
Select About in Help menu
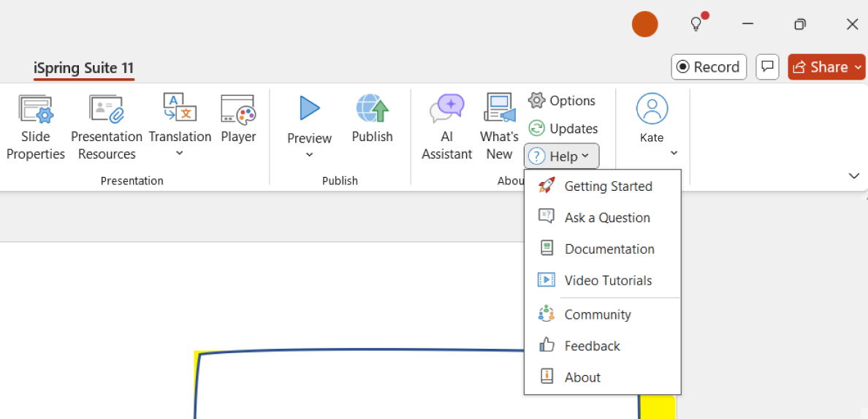[x=602, y=377]
